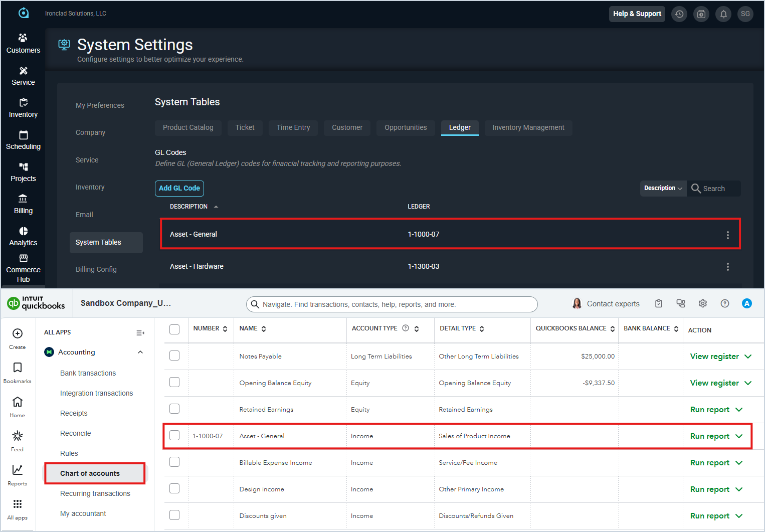Tick the checkbox for Asset - General account
The width and height of the screenshot is (765, 532).
pyautogui.click(x=174, y=435)
